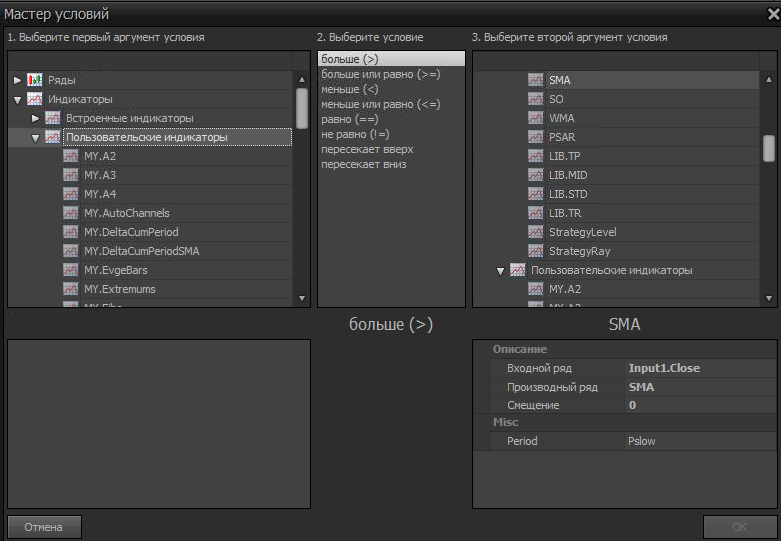
Task: Select condition 'пересекает вверх'
Action: [367, 149]
